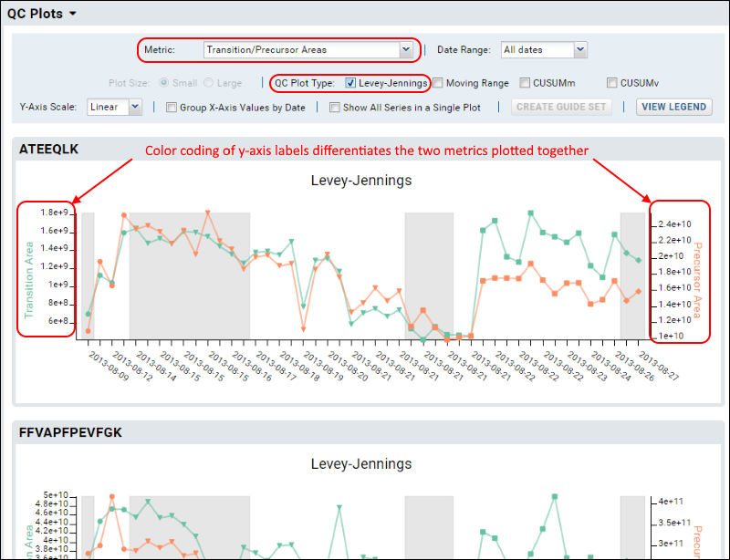Viewport: 730px width, 560px height.
Task: Click the 2013-08-12 x-axis date label
Action: click(132, 366)
